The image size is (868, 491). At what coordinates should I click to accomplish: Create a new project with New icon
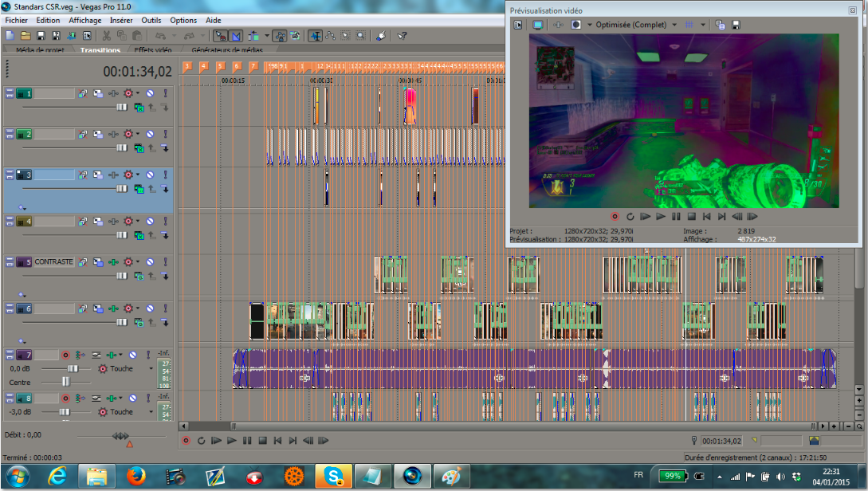tap(10, 35)
